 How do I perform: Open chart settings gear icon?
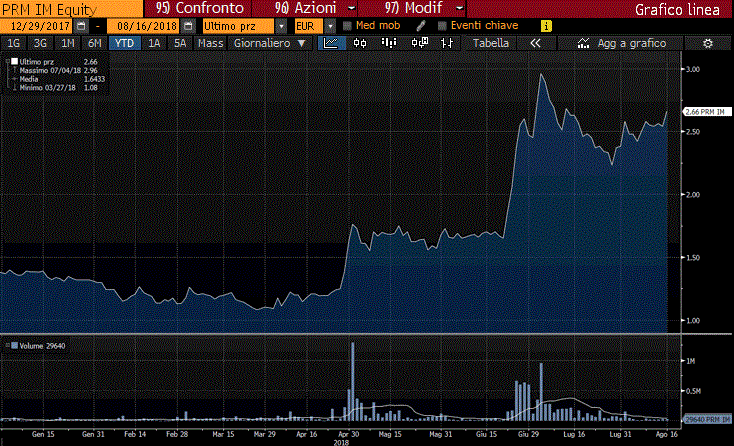tap(708, 44)
